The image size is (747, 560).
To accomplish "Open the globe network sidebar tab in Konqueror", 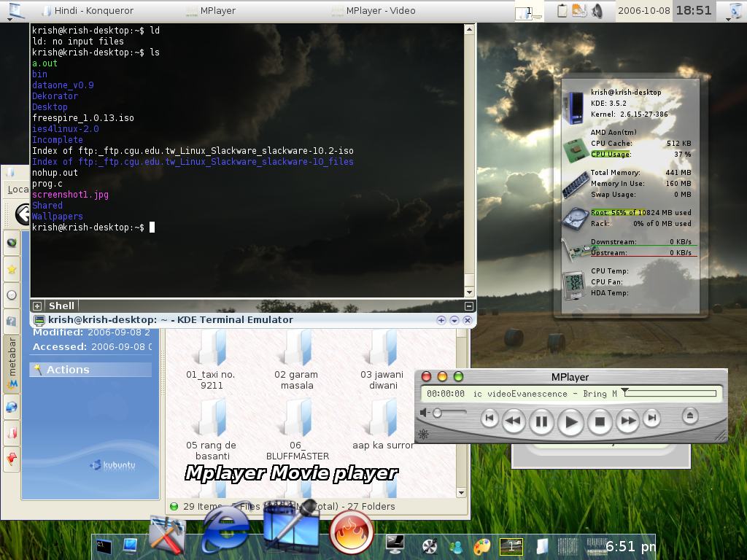I will click(12, 407).
